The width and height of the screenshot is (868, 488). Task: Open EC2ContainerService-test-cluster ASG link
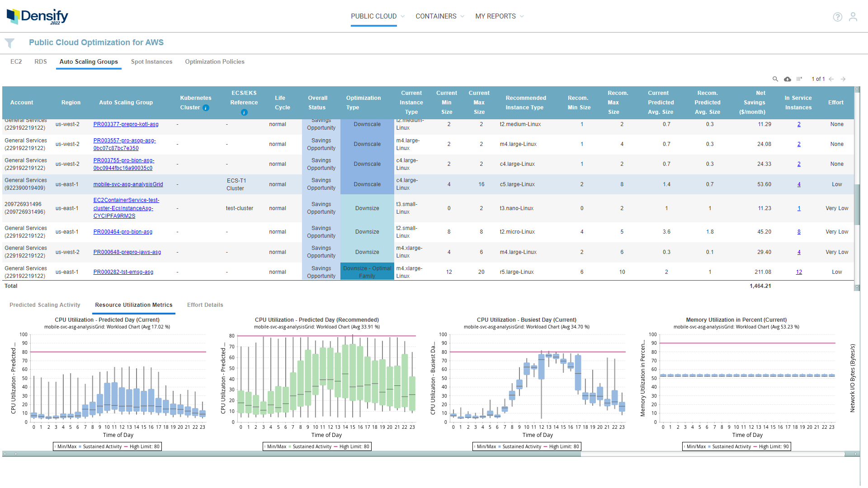tap(126, 208)
